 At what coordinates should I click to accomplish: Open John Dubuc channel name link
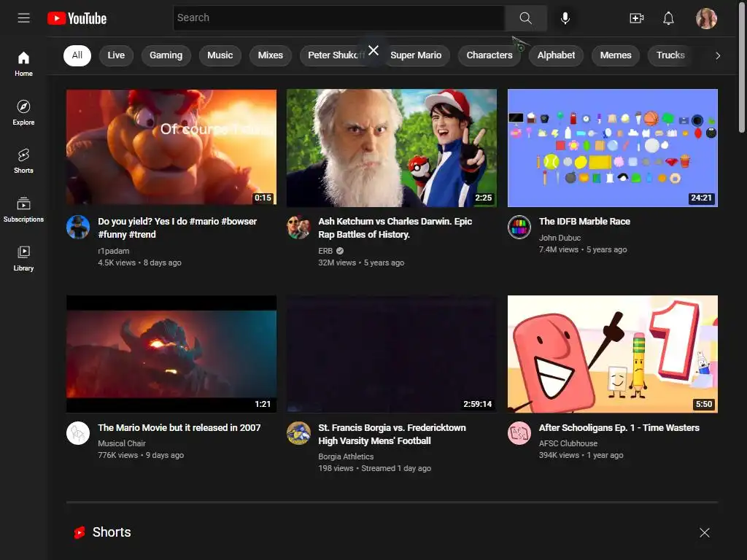pos(560,238)
